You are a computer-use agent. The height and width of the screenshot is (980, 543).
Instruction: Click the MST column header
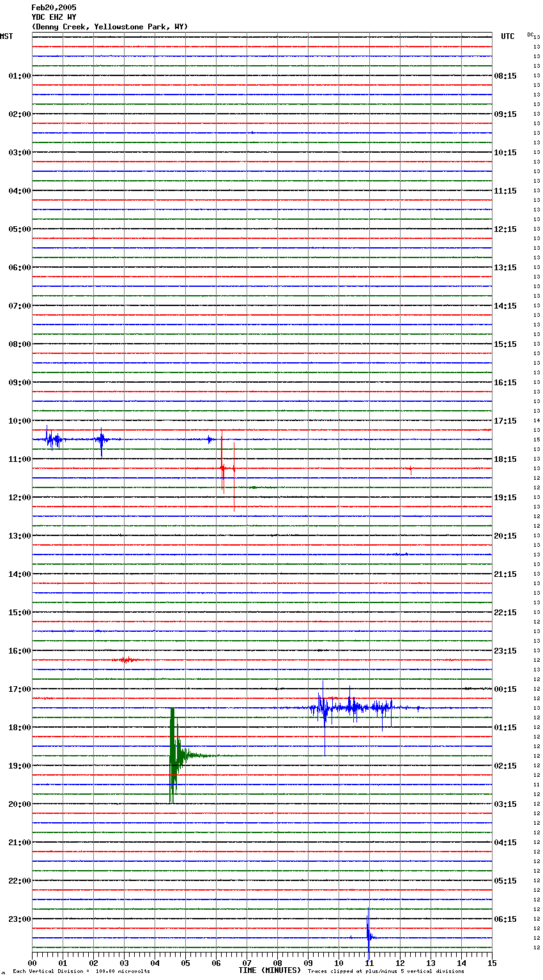point(6,36)
